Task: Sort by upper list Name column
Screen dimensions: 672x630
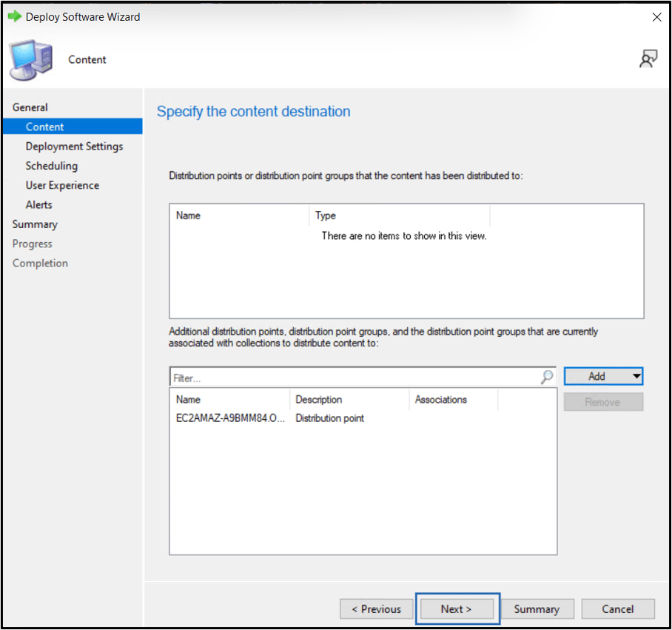Action: pyautogui.click(x=239, y=215)
